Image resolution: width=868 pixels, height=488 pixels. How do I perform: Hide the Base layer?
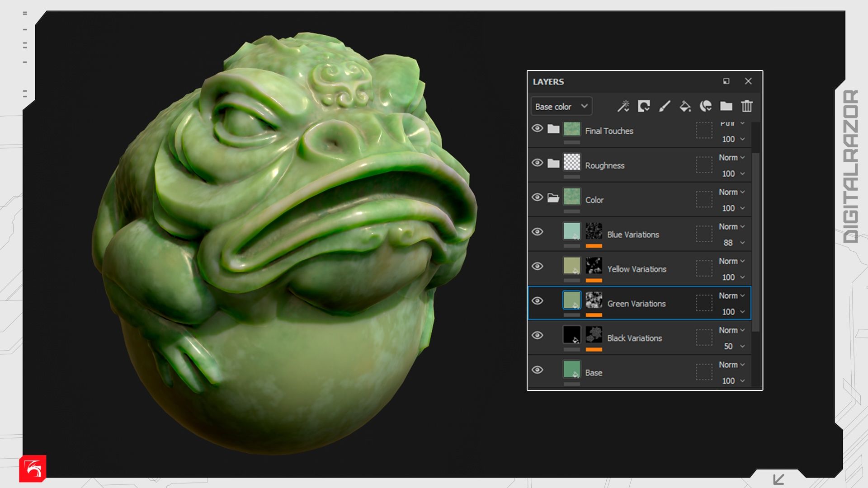click(537, 370)
